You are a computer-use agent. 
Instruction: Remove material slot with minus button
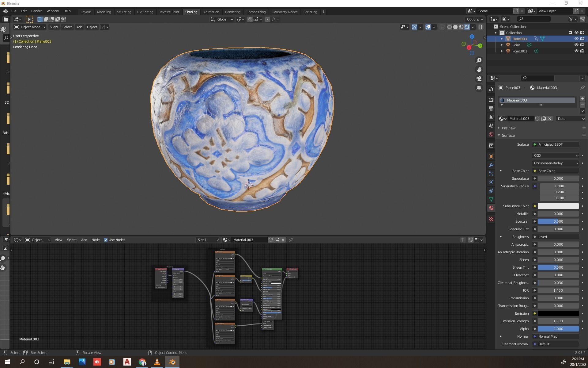click(x=582, y=105)
